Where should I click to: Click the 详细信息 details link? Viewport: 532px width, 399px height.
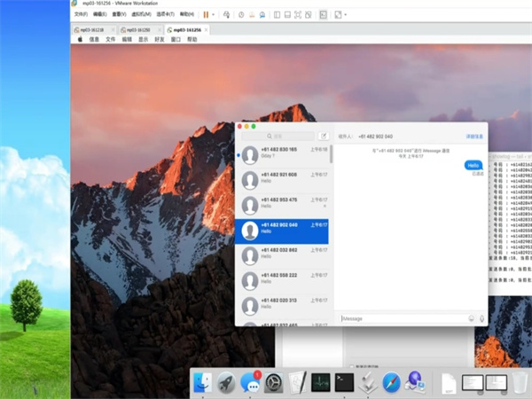pyautogui.click(x=474, y=137)
